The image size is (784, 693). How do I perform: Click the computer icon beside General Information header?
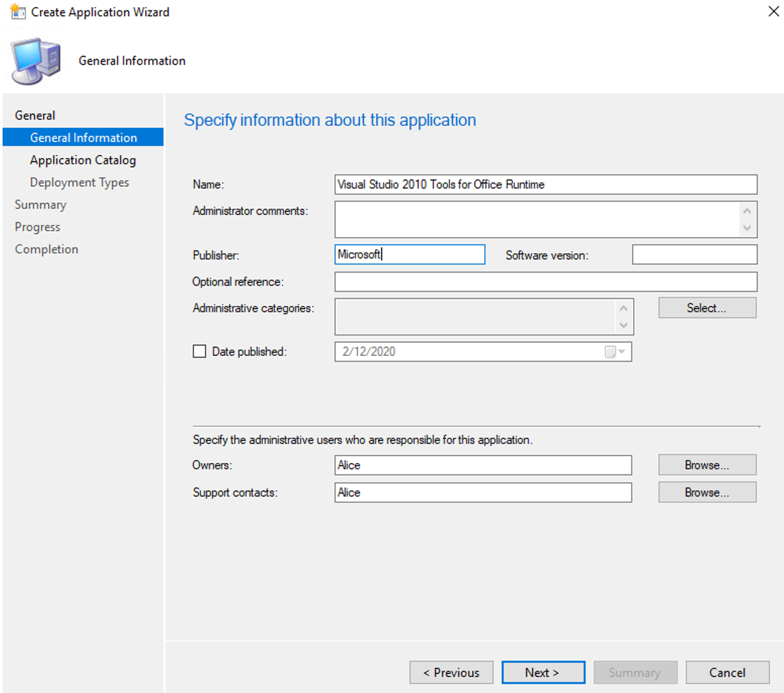(36, 61)
